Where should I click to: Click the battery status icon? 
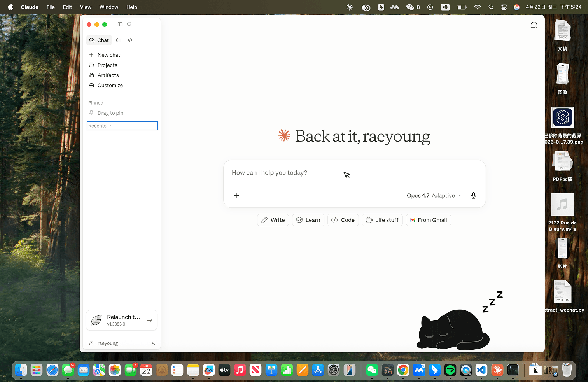click(462, 7)
